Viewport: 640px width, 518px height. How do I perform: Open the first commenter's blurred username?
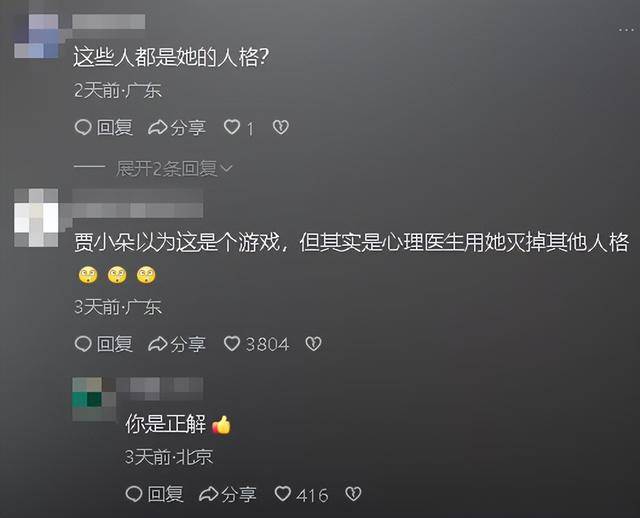109,21
